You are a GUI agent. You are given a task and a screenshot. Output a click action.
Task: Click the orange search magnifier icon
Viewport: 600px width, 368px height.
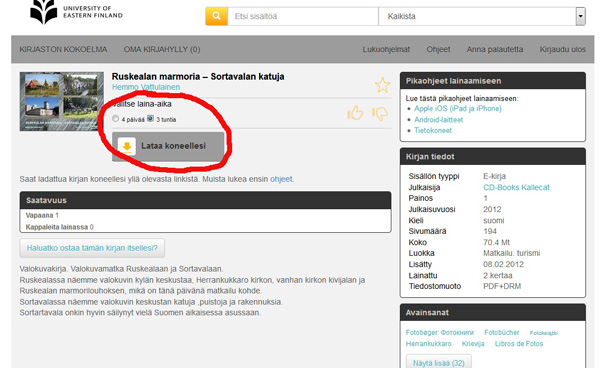(217, 16)
